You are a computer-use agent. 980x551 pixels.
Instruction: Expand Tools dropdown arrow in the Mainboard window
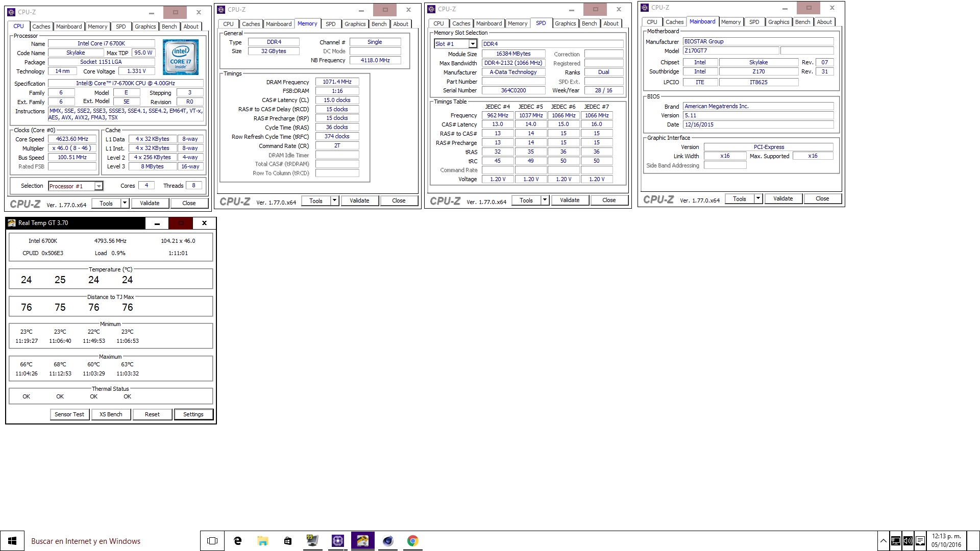pyautogui.click(x=758, y=198)
